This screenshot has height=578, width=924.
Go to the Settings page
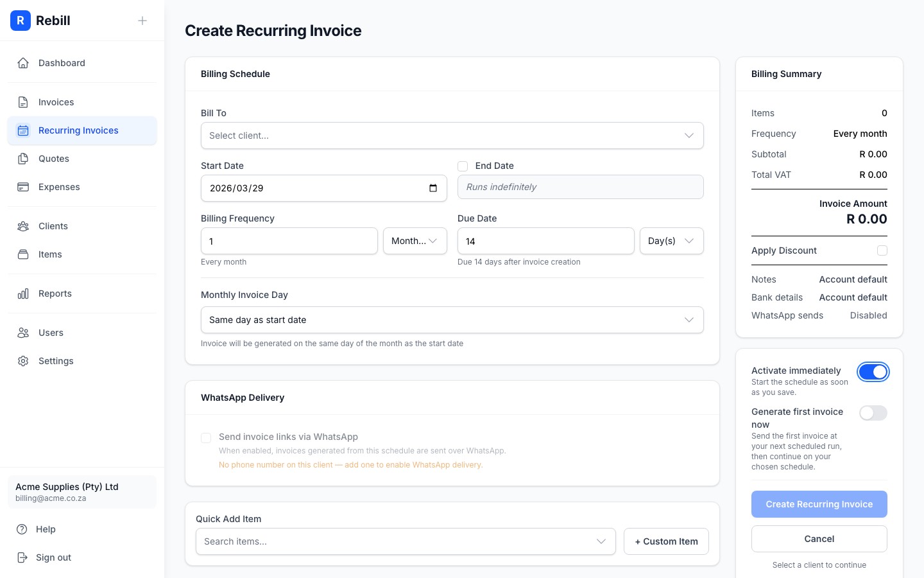(x=56, y=361)
